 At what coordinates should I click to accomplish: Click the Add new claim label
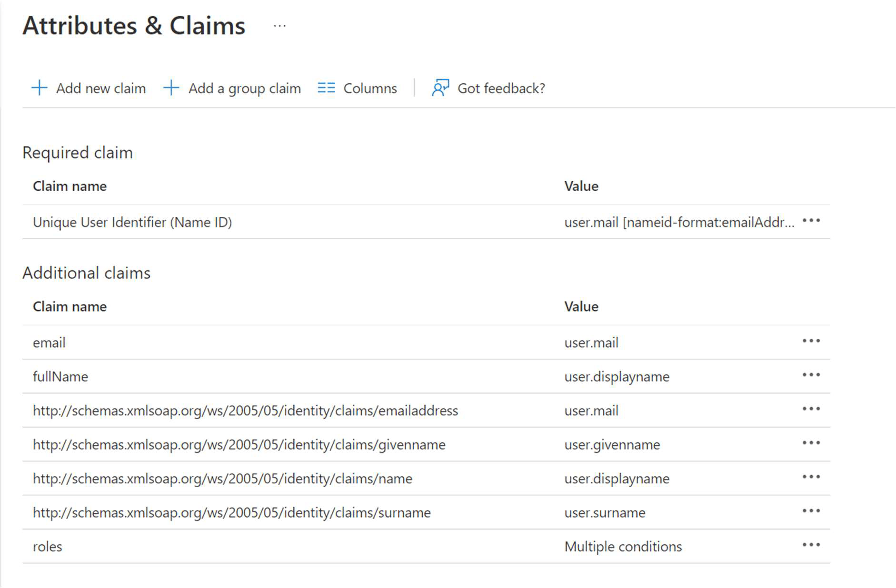100,88
